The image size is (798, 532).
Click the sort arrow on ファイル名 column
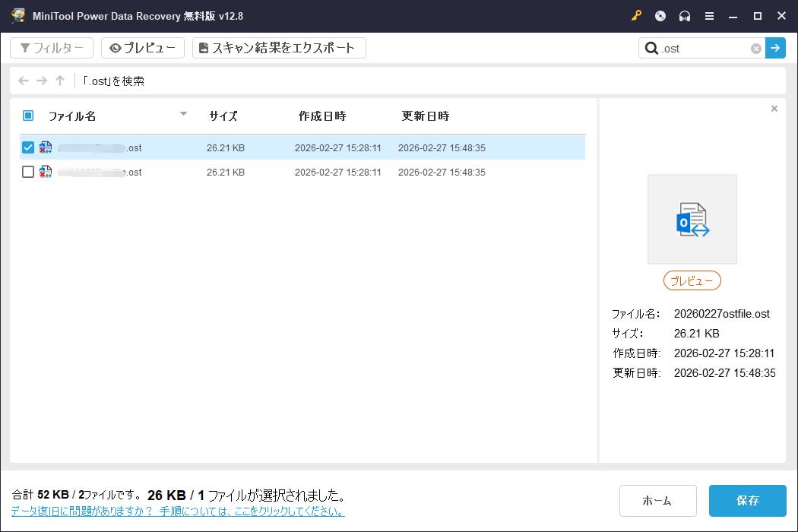pyautogui.click(x=183, y=114)
